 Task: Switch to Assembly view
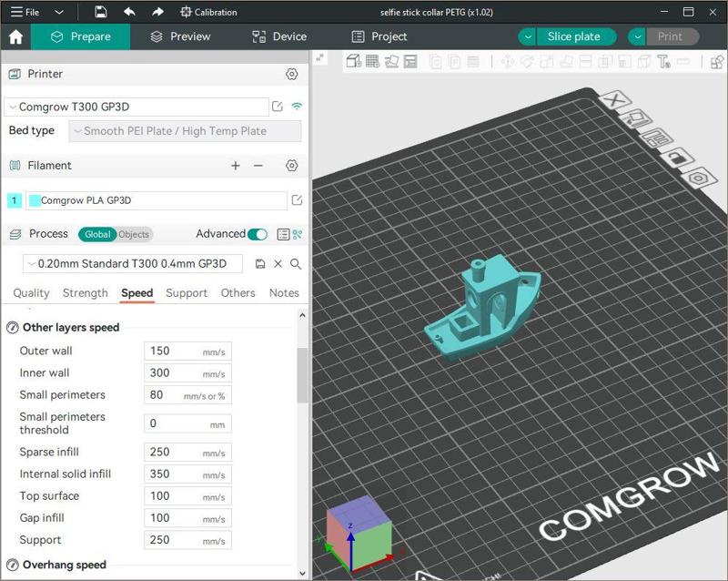point(717,61)
